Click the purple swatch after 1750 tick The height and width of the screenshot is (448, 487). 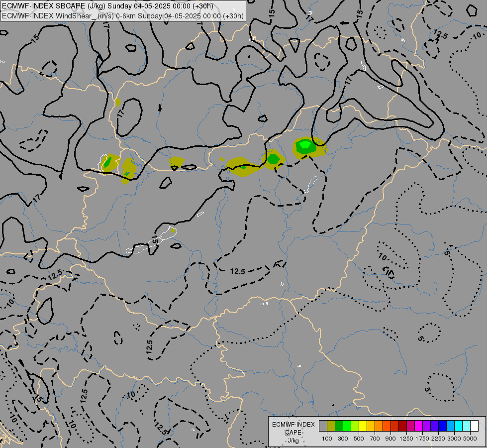pyautogui.click(x=426, y=426)
